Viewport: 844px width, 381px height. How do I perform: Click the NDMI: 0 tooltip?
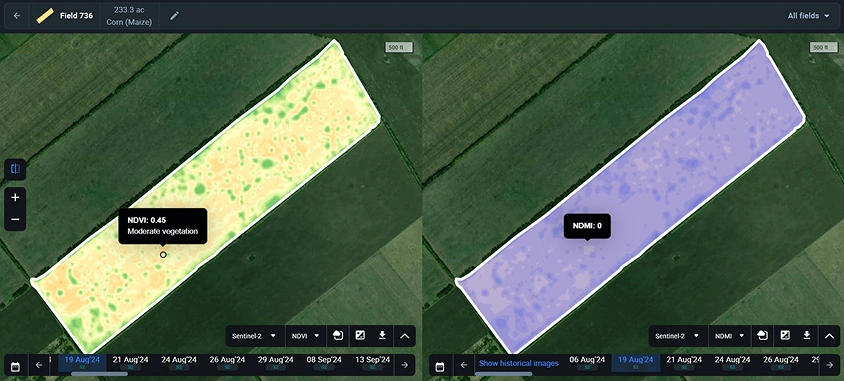coord(587,226)
